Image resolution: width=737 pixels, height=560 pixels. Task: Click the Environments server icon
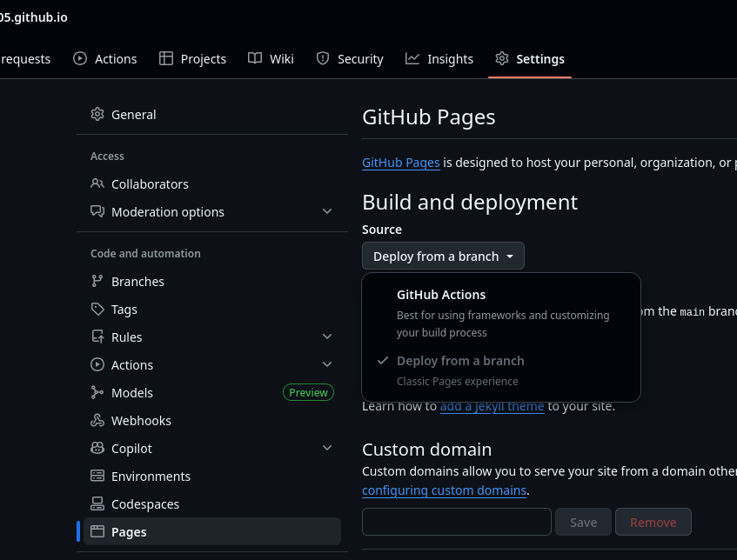tap(97, 477)
